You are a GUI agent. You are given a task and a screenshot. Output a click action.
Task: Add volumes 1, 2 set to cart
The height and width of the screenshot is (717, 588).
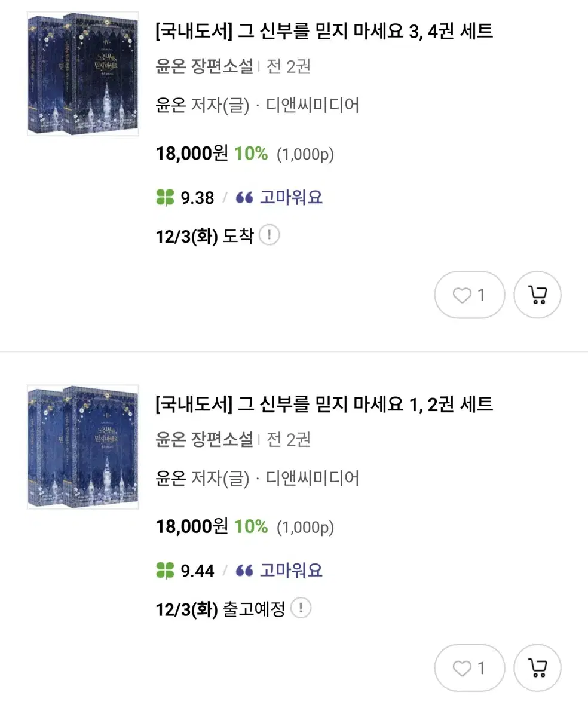(x=537, y=667)
